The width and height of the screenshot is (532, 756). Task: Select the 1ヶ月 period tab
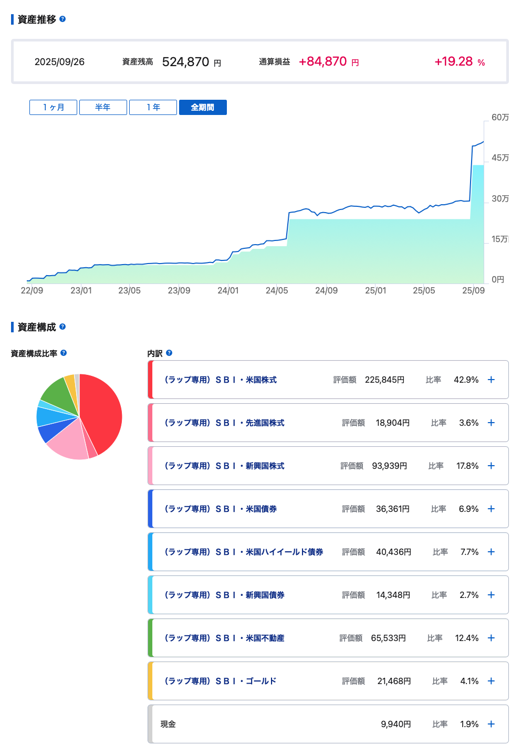tap(54, 107)
